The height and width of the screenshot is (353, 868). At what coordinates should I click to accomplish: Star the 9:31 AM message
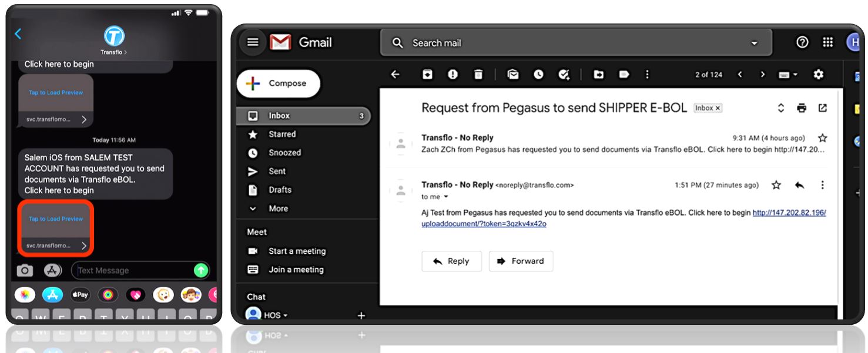pyautogui.click(x=823, y=138)
